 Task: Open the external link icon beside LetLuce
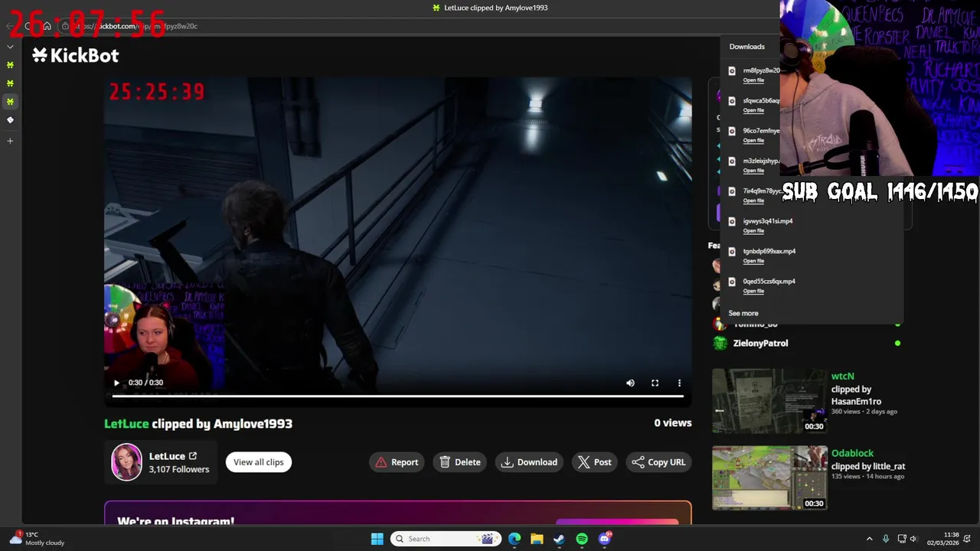tap(193, 456)
